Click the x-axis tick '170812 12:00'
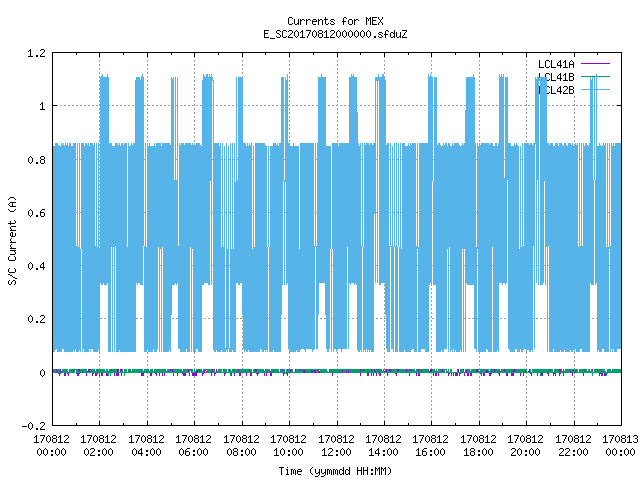640x480 pixels. (x=336, y=446)
